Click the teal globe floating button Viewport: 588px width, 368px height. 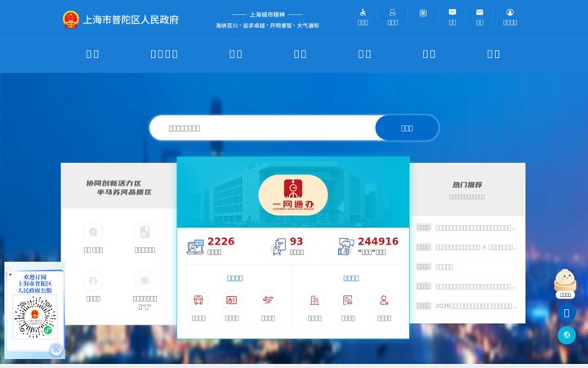coord(567,335)
